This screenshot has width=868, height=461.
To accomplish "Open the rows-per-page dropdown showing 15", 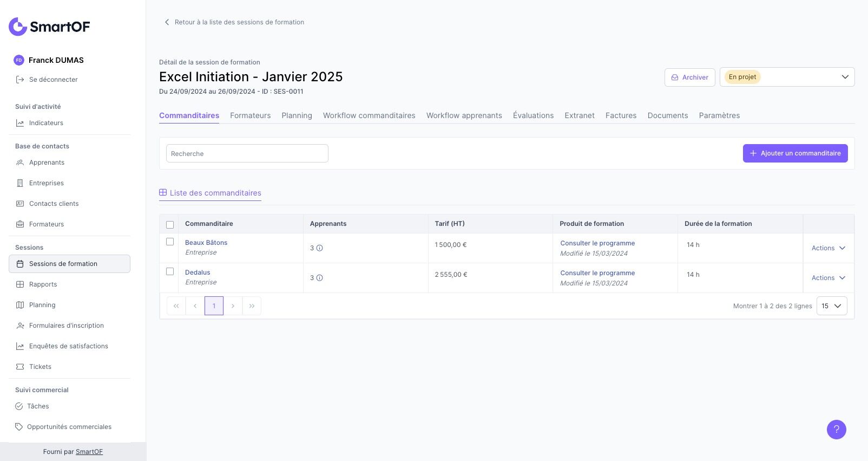I will click(x=831, y=306).
